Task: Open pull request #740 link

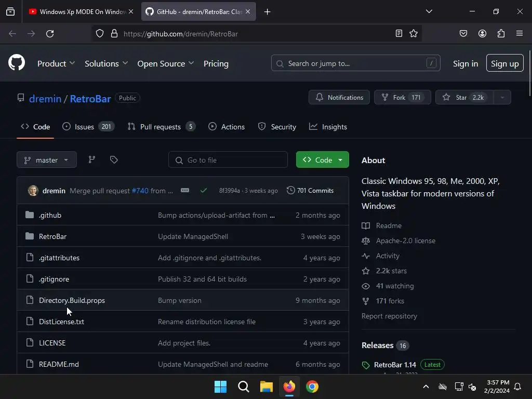Action: pos(140,191)
